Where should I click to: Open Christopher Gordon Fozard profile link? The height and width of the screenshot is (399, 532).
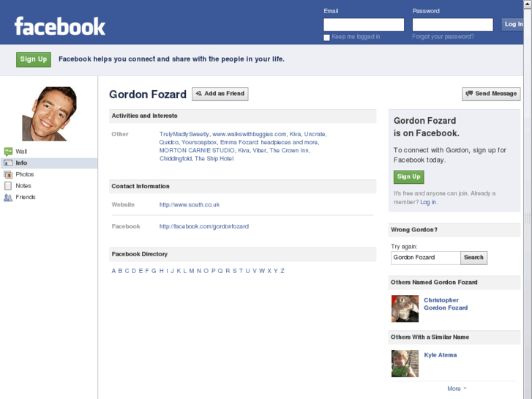click(446, 304)
